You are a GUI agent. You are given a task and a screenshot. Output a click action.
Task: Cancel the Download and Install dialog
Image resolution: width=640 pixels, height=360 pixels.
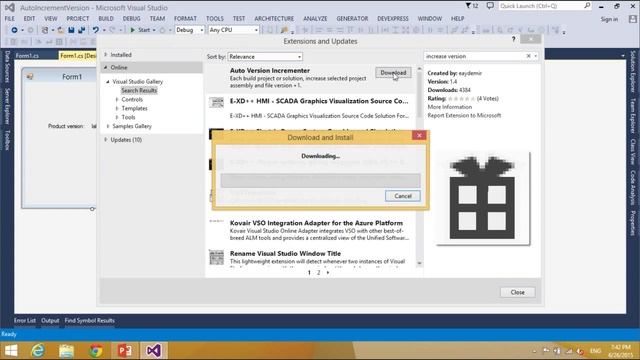tap(403, 196)
